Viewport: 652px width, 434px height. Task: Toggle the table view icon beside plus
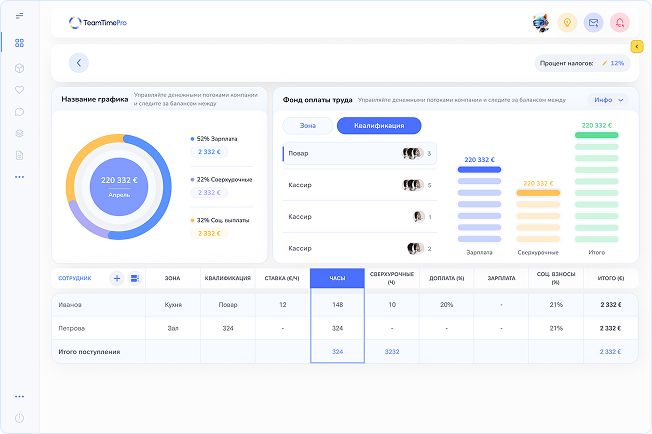pyautogui.click(x=135, y=278)
